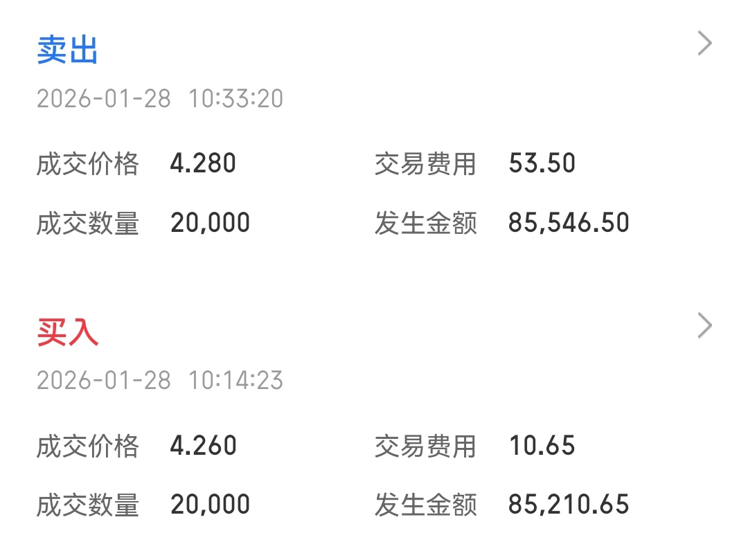Tap the 发生金额 label in buy record

tap(425, 505)
